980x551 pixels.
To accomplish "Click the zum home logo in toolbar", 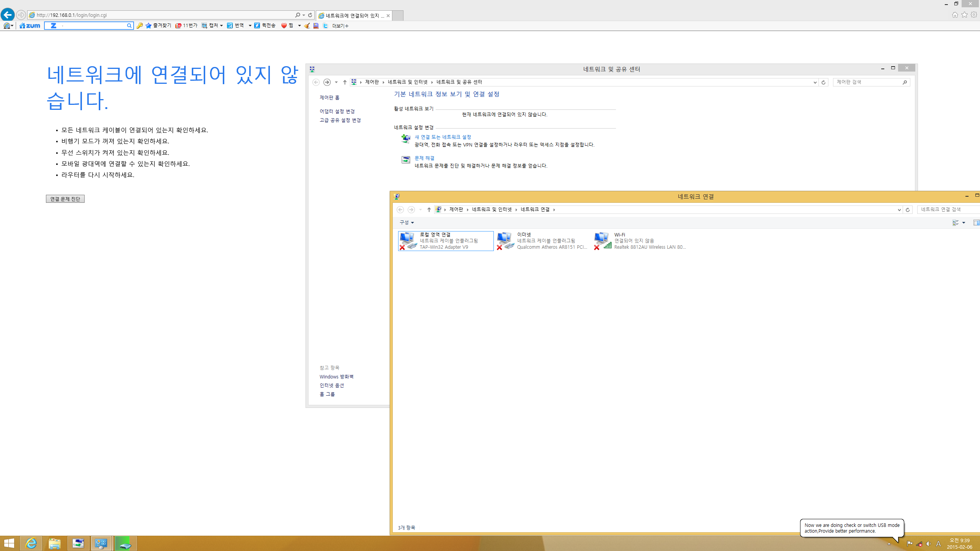I will 30,26.
